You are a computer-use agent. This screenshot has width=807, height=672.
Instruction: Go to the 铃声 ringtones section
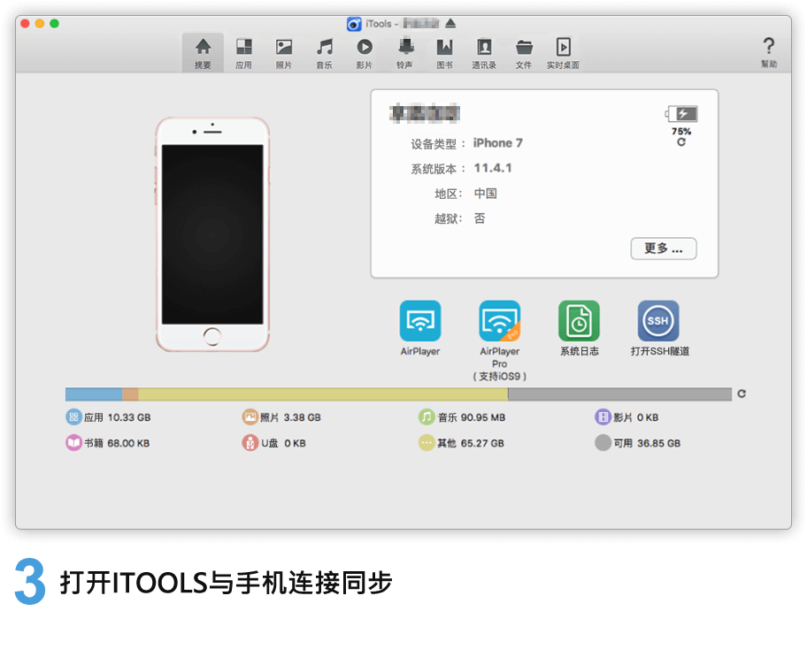point(404,52)
